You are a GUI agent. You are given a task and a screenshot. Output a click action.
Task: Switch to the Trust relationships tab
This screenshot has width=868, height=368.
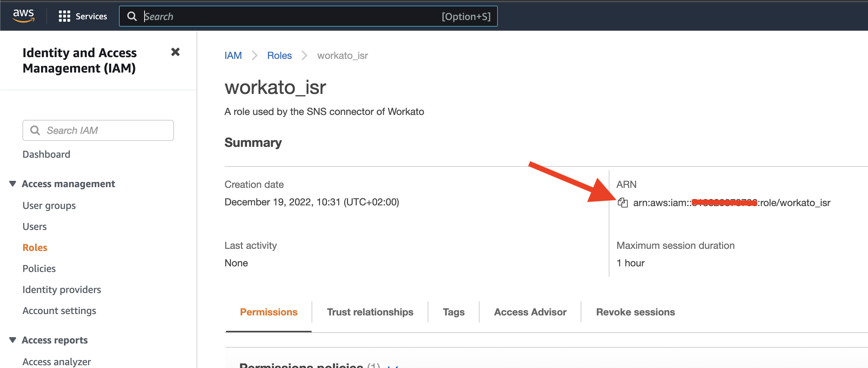coord(370,312)
